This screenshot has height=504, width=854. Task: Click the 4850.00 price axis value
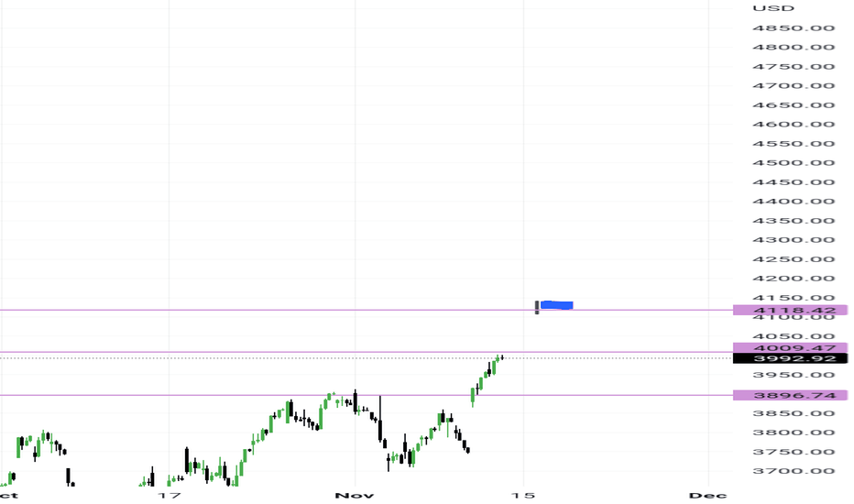(x=794, y=28)
